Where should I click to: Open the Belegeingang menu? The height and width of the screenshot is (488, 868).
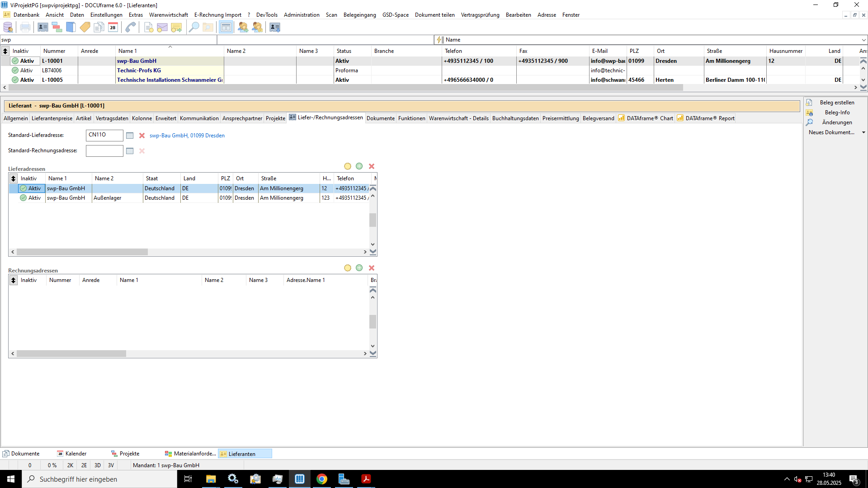(x=360, y=15)
